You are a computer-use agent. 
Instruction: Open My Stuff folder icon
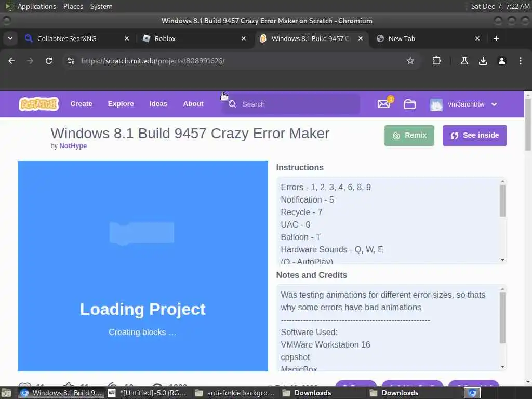click(x=409, y=104)
